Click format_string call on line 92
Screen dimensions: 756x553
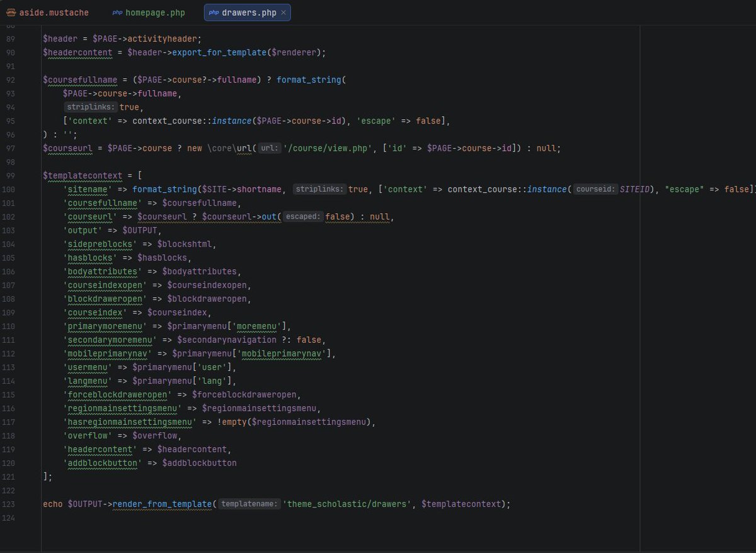[309, 80]
